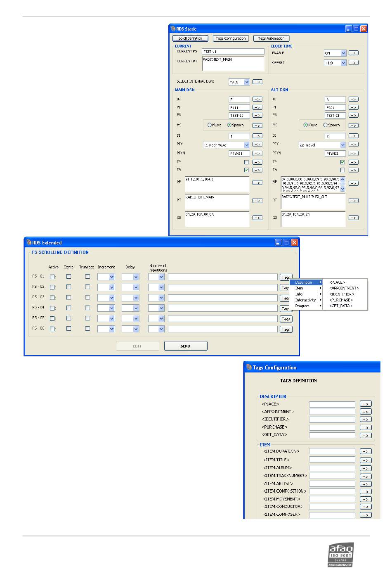The height and width of the screenshot is (569, 392).
Task: Open ALT DSN PTY dropdown
Action: pos(342,145)
